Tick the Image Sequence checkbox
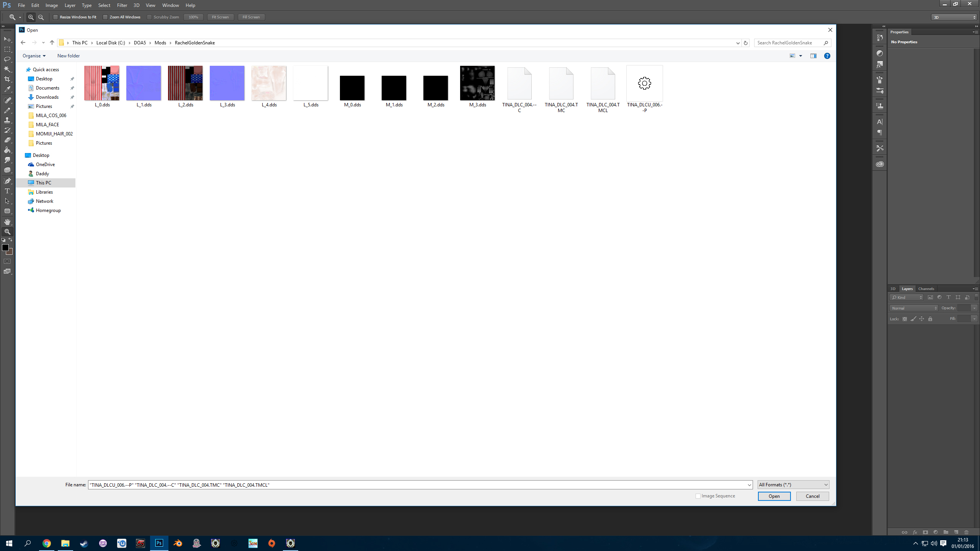The image size is (980, 551). (x=698, y=496)
